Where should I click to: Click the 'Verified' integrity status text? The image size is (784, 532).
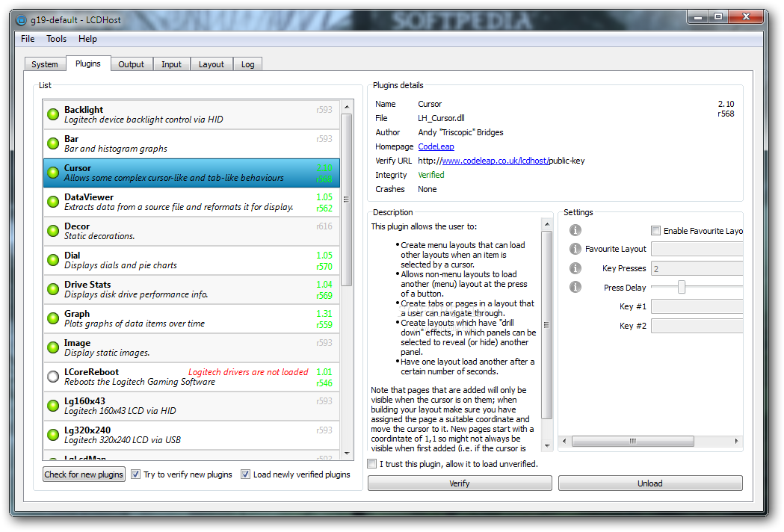click(431, 175)
